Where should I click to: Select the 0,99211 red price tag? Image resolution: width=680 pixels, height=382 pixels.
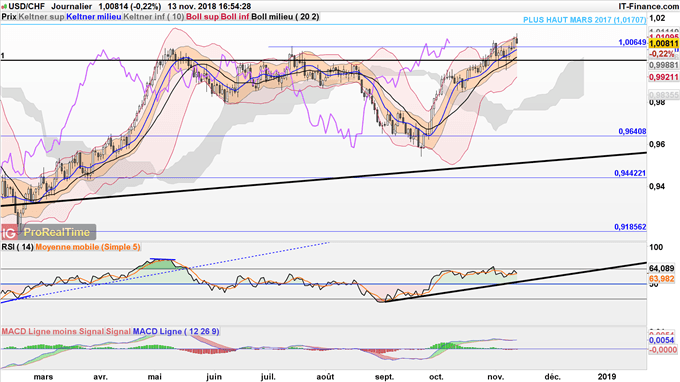pyautogui.click(x=664, y=77)
